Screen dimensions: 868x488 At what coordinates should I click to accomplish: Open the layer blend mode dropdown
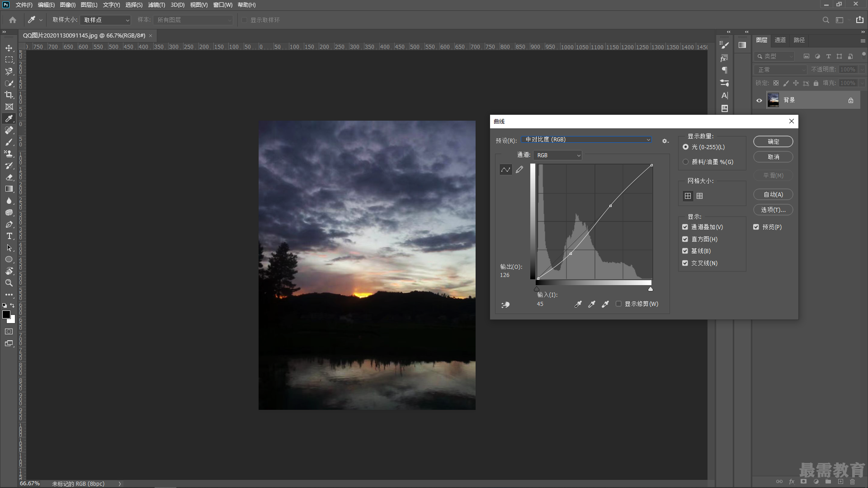click(781, 70)
